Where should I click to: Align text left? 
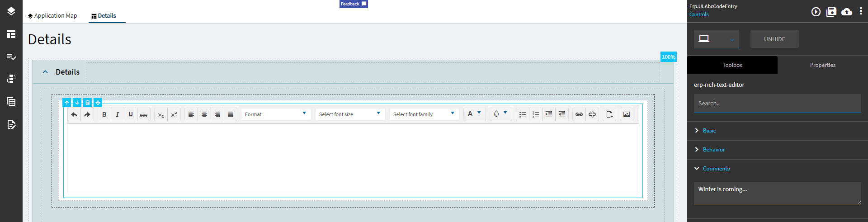coord(191,114)
